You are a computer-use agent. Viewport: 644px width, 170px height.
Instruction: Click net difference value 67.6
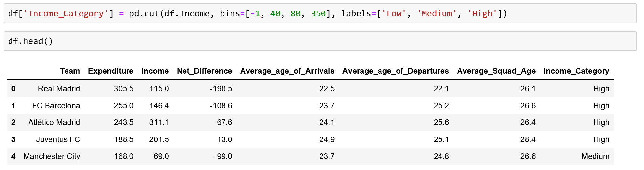(x=224, y=122)
